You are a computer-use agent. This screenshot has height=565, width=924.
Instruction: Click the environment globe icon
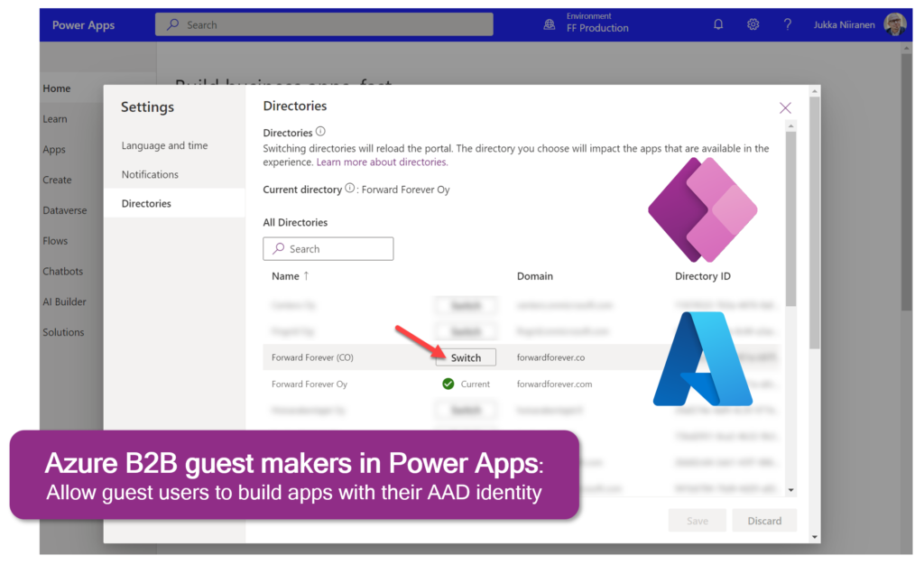(550, 24)
